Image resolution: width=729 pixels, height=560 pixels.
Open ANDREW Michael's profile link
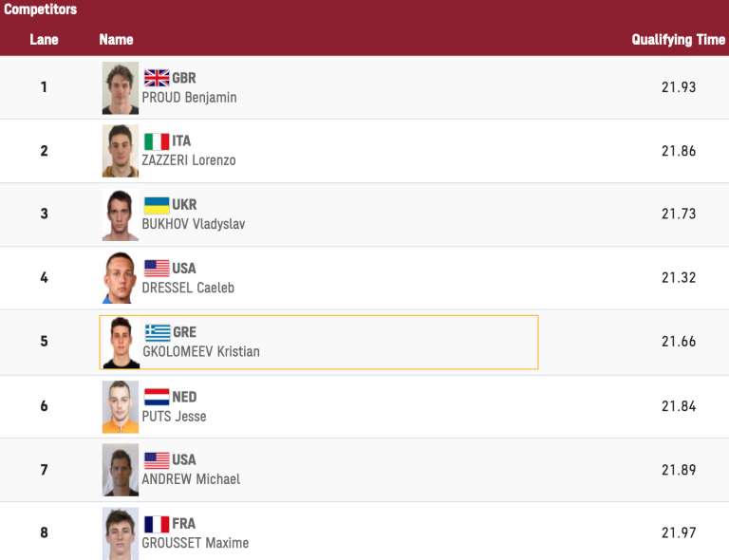(x=191, y=479)
